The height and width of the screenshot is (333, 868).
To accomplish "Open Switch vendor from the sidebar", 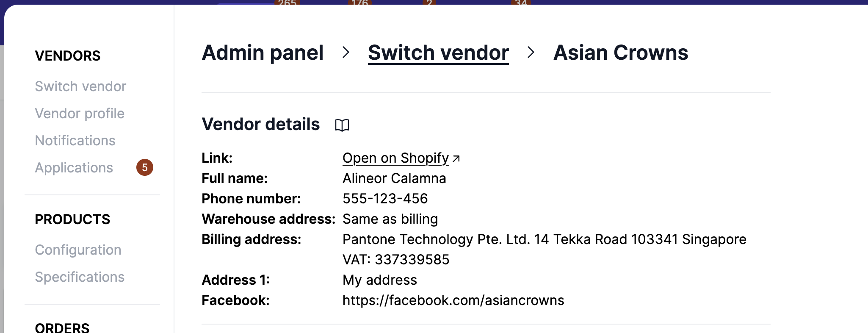I will click(x=80, y=86).
